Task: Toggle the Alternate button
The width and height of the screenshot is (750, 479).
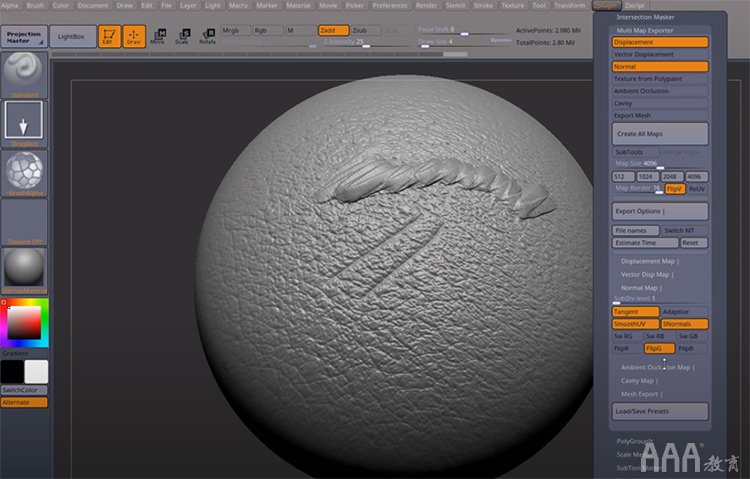Action: pyautogui.click(x=24, y=402)
